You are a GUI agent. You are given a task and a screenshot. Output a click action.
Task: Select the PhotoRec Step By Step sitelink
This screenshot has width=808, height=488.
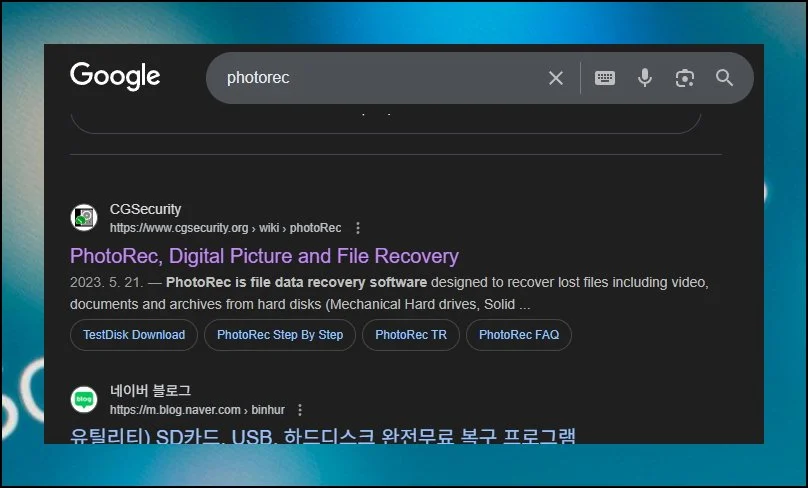(280, 335)
